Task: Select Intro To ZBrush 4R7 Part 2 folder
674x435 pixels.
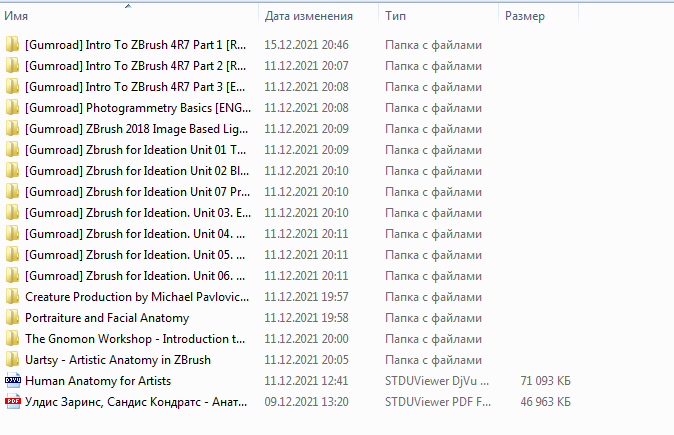Action: tap(135, 65)
